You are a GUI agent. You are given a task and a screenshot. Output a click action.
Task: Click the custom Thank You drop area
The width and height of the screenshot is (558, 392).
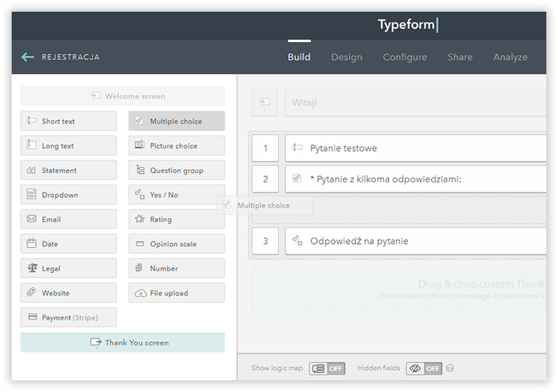pos(398,288)
